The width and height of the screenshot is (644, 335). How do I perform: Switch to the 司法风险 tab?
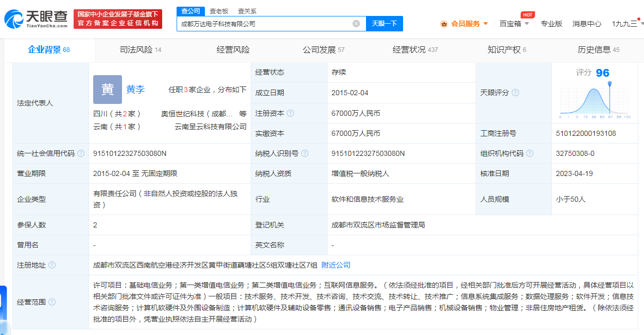click(x=140, y=50)
